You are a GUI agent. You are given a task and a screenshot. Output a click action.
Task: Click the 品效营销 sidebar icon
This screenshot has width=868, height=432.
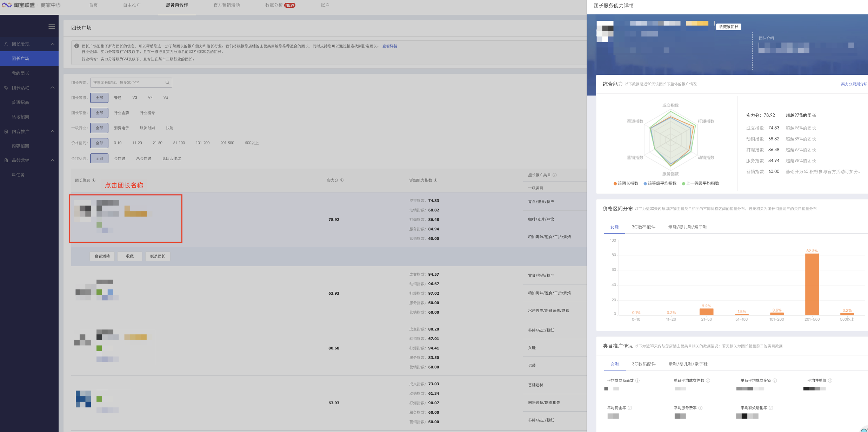point(6,161)
